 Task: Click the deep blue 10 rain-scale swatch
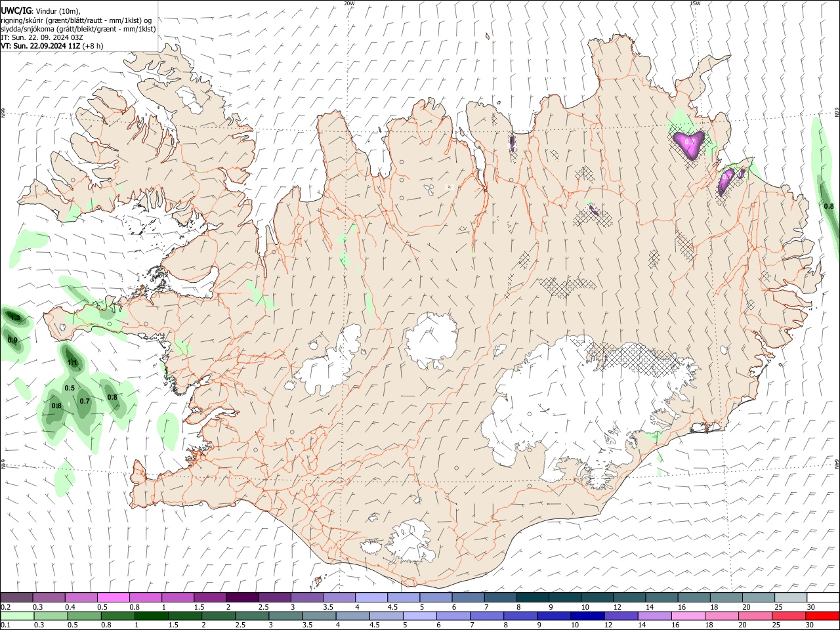(587, 616)
